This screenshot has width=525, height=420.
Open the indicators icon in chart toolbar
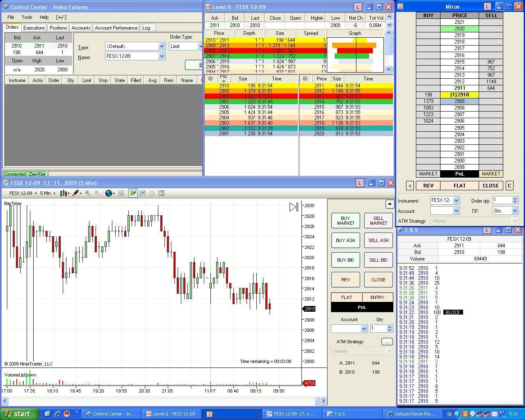(142, 193)
